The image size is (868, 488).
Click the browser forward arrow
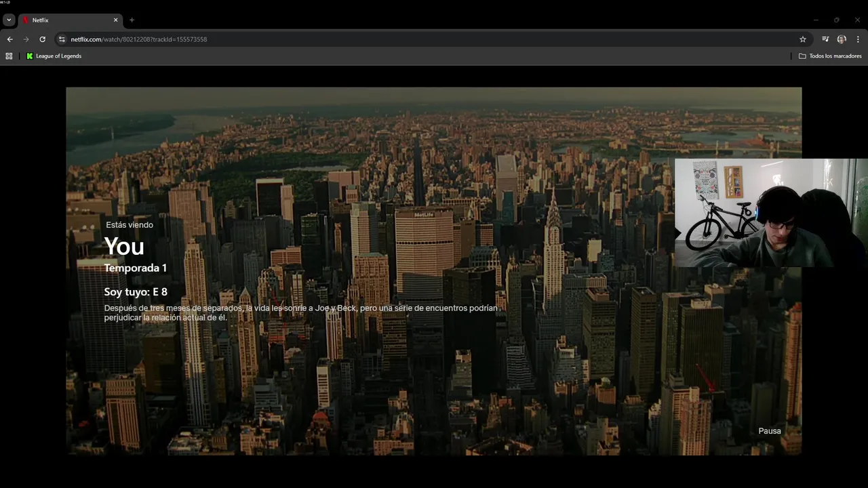tap(26, 39)
